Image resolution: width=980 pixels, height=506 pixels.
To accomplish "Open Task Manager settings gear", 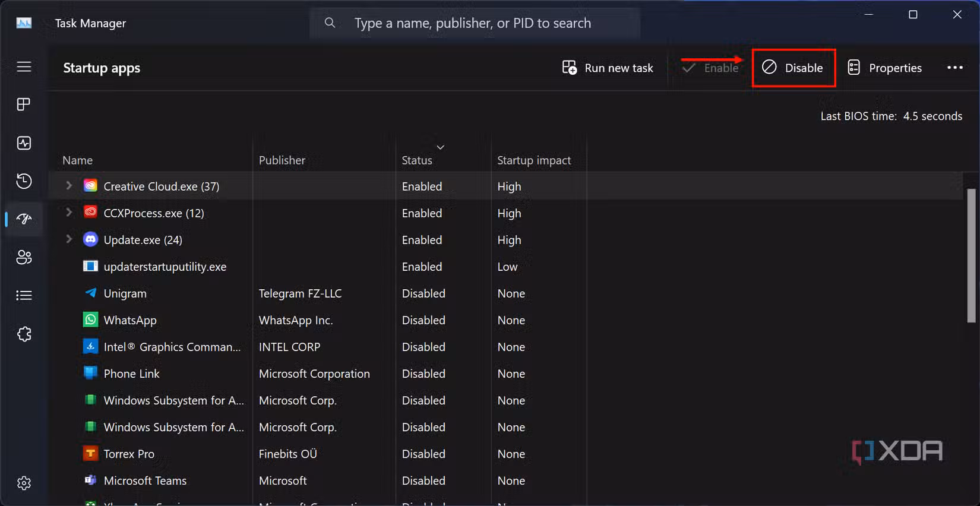I will [x=24, y=483].
